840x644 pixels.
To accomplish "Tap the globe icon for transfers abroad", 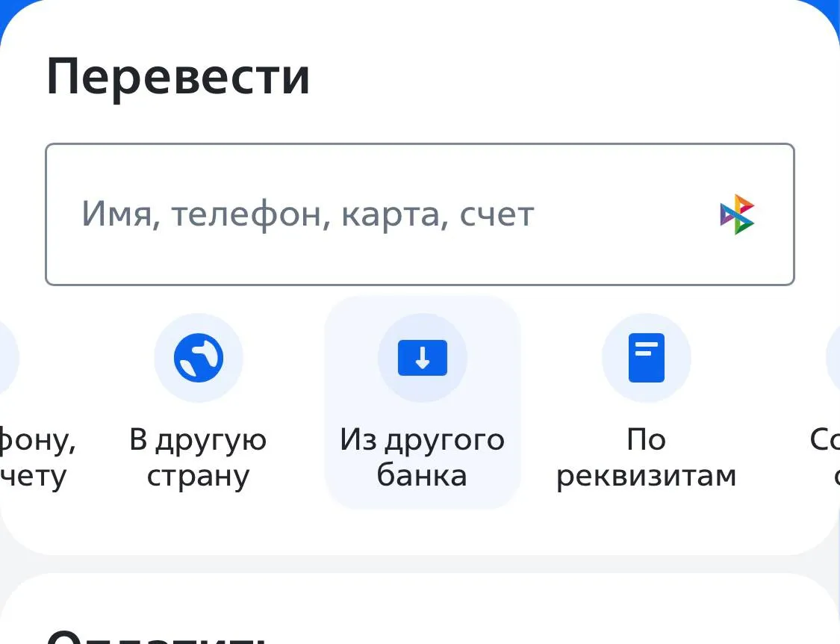I will pyautogui.click(x=199, y=358).
